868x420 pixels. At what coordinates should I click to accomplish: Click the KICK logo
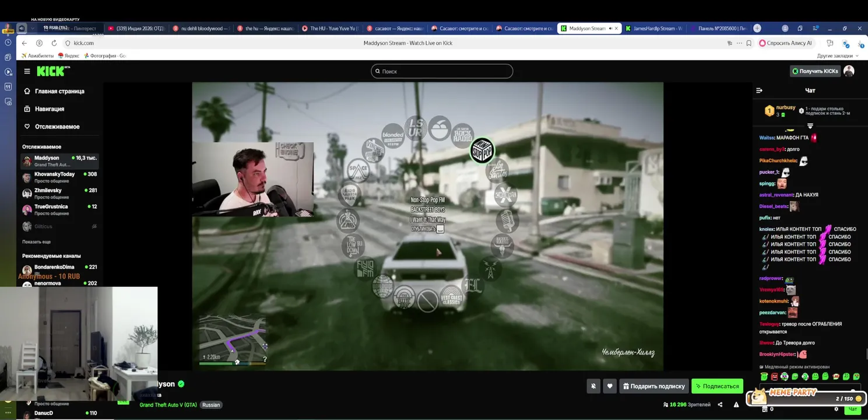click(53, 71)
